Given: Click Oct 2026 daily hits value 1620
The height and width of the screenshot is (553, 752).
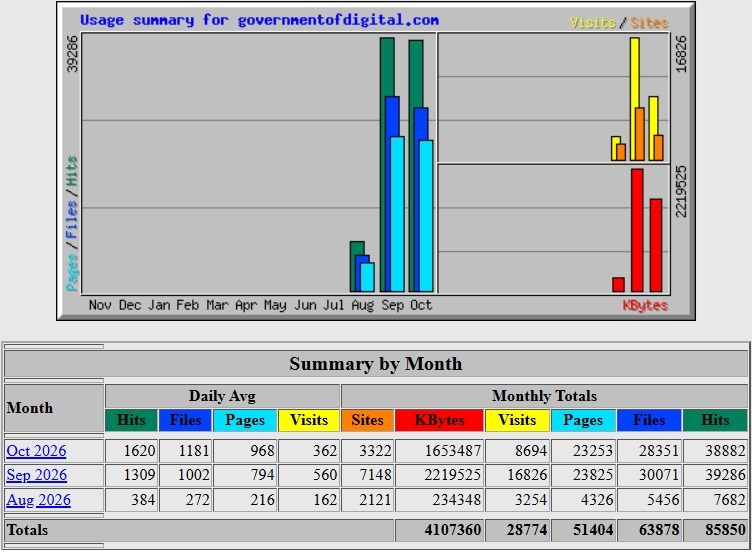Looking at the screenshot, I should [x=140, y=451].
